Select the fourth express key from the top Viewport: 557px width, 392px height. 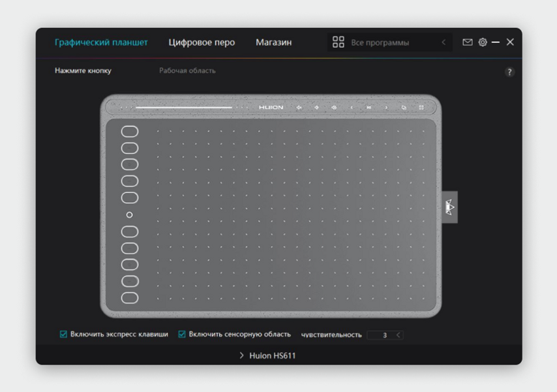click(130, 181)
